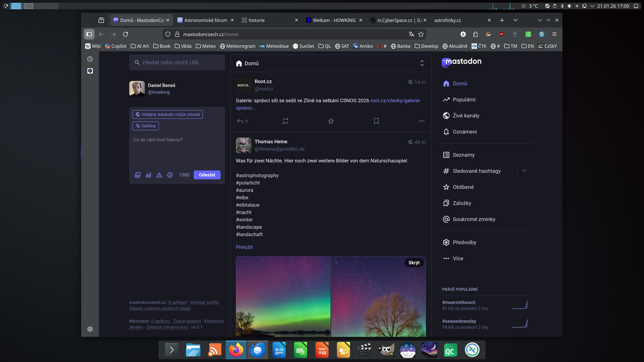The image size is (644, 362).
Task: Hide the media with the Skrýt button
Action: [x=414, y=263]
